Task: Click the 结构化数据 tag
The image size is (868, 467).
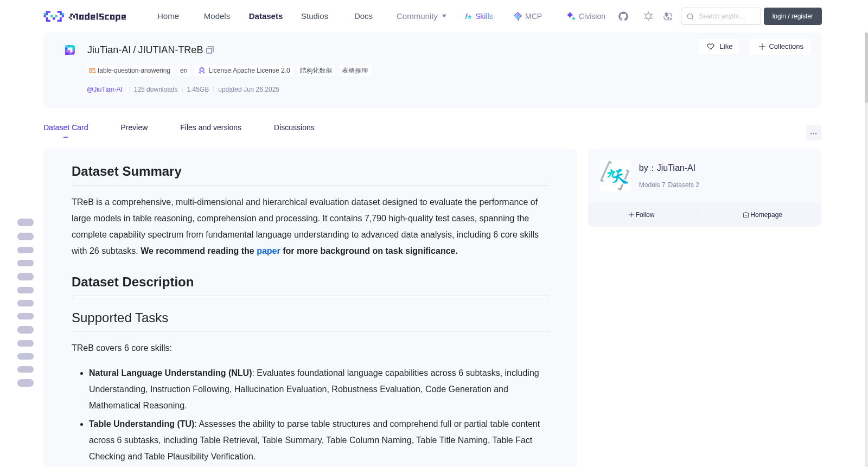Action: [316, 71]
